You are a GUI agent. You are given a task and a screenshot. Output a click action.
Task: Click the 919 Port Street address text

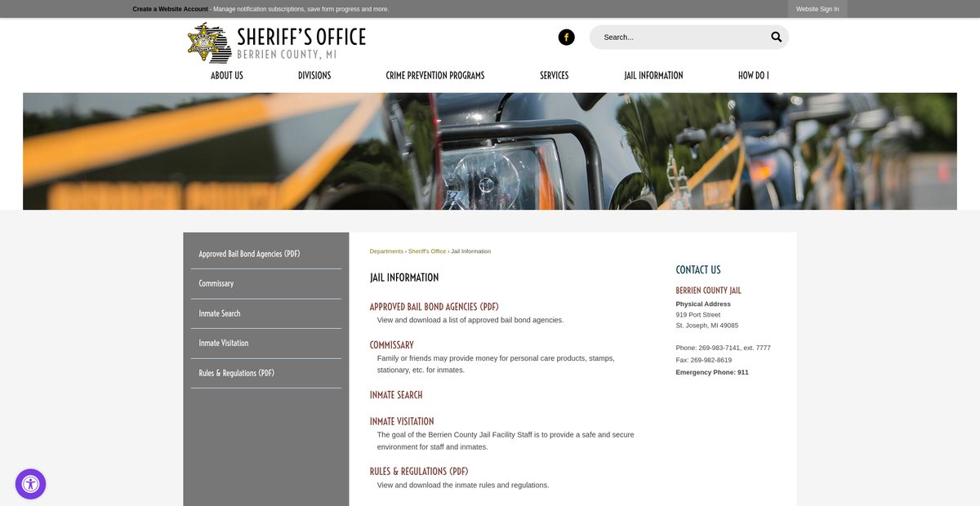(698, 314)
